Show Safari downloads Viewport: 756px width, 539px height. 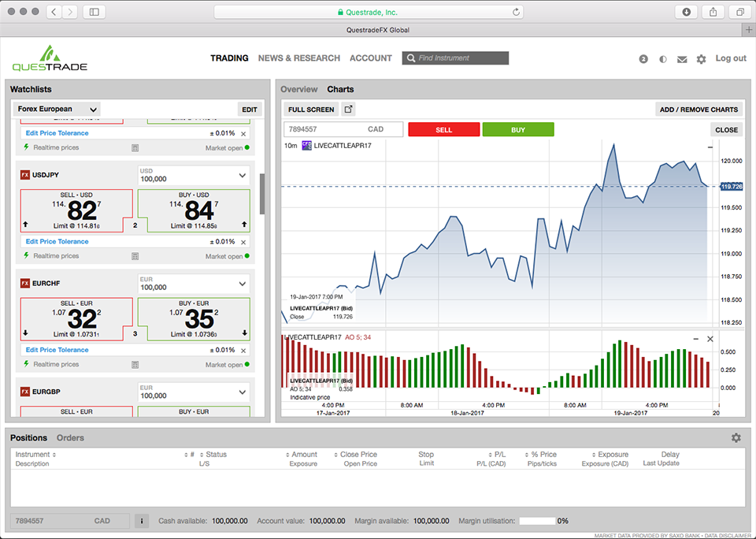(x=687, y=12)
